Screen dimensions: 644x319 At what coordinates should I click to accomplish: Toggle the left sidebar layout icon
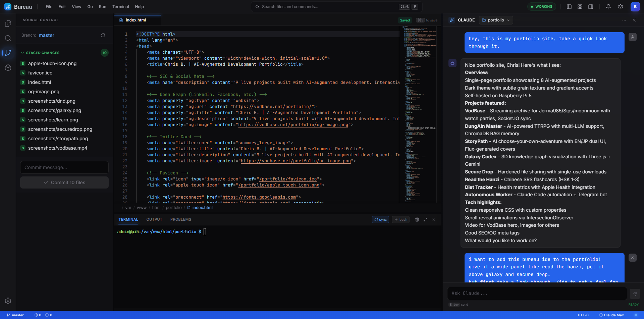click(x=569, y=6)
